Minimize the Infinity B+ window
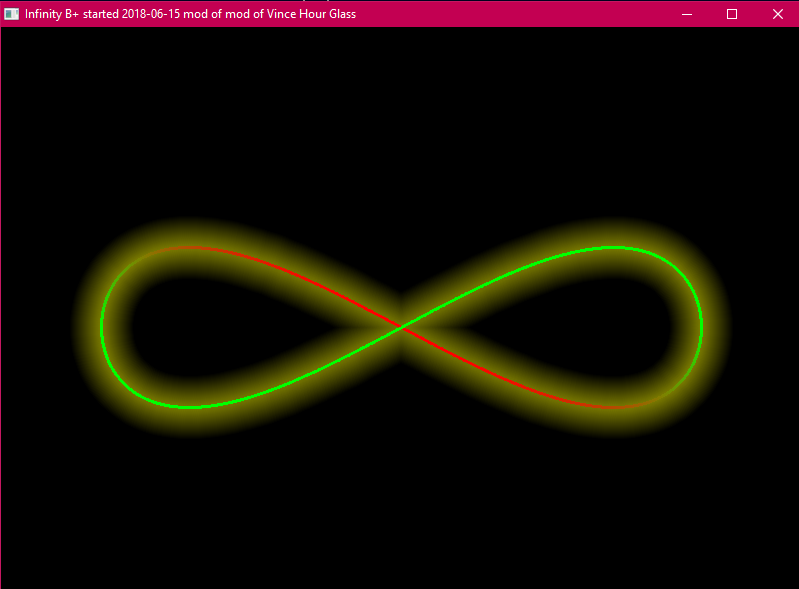Viewport: 799px width, 589px height. pos(687,14)
